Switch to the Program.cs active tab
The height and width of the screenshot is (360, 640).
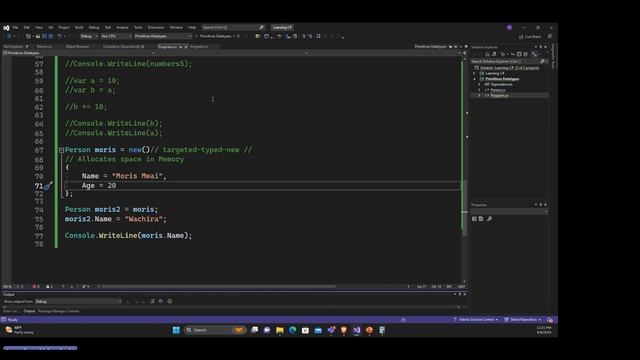coord(167,47)
